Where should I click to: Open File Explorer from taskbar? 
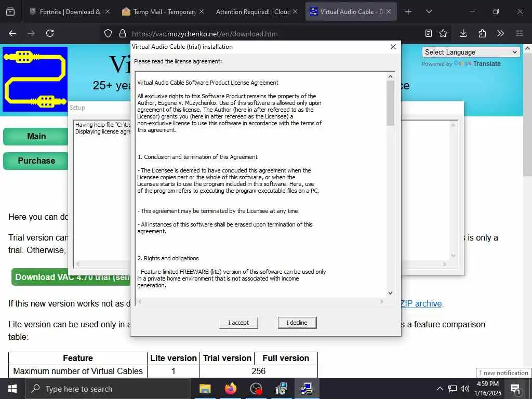click(x=205, y=389)
